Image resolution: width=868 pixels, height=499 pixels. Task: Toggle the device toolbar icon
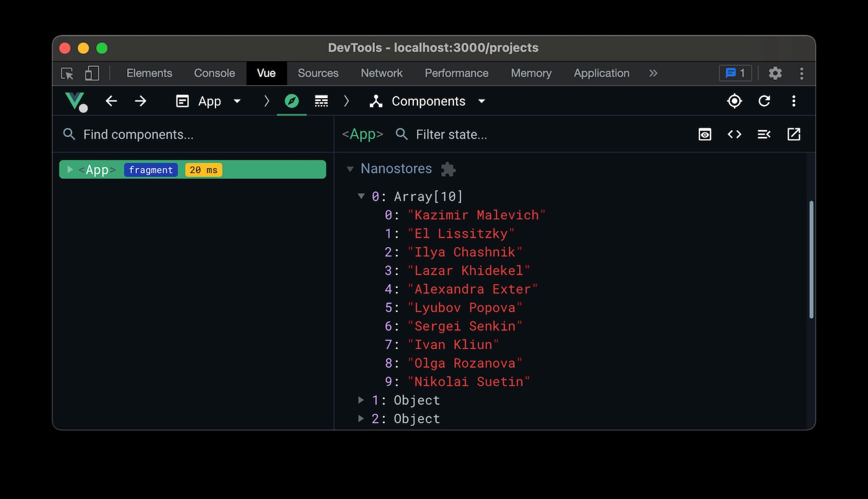pos(92,73)
